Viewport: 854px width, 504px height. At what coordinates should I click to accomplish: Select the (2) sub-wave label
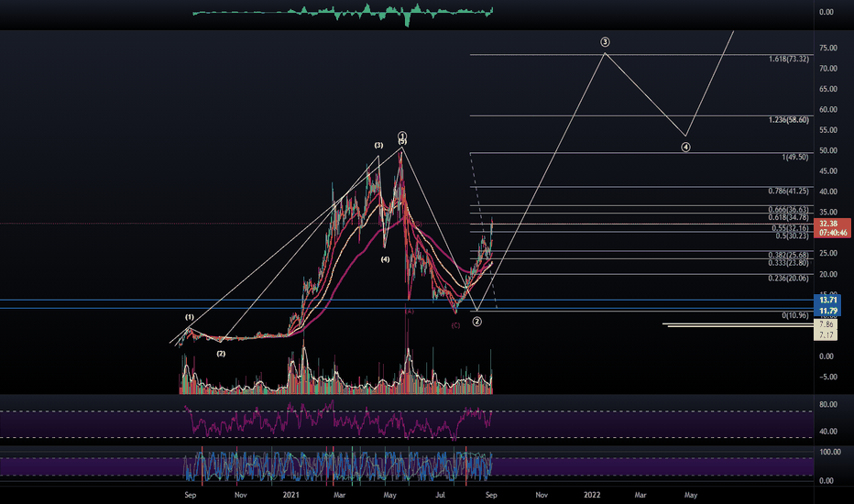(x=221, y=354)
